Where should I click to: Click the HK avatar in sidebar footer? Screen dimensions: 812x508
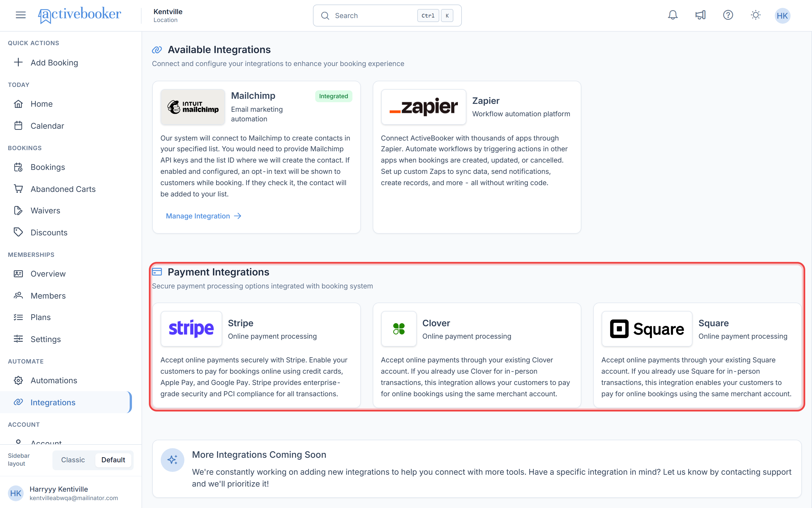pos(16,493)
